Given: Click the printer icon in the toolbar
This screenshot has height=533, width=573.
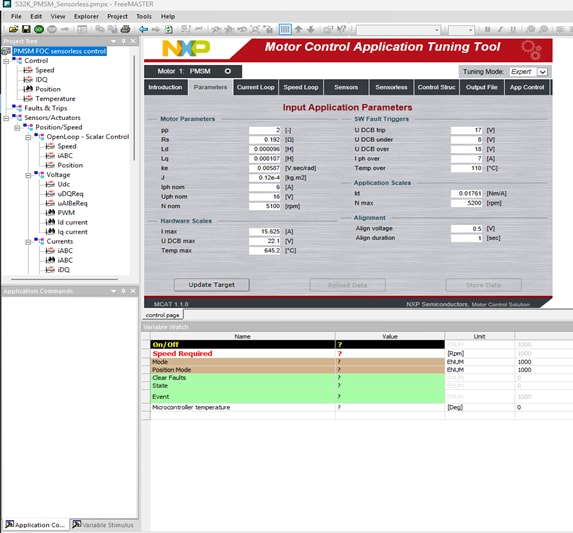Looking at the screenshot, I should coord(125,29).
